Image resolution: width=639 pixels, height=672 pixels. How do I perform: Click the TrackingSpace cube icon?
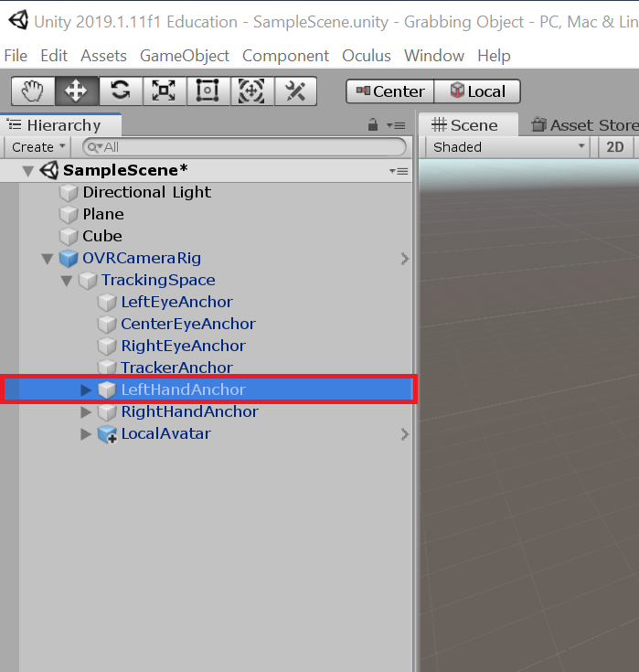click(88, 281)
